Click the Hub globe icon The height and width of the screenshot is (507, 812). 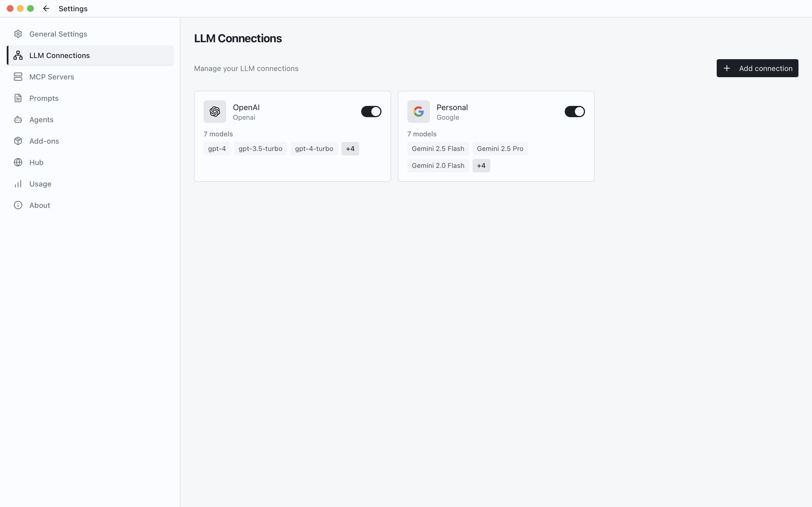18,162
